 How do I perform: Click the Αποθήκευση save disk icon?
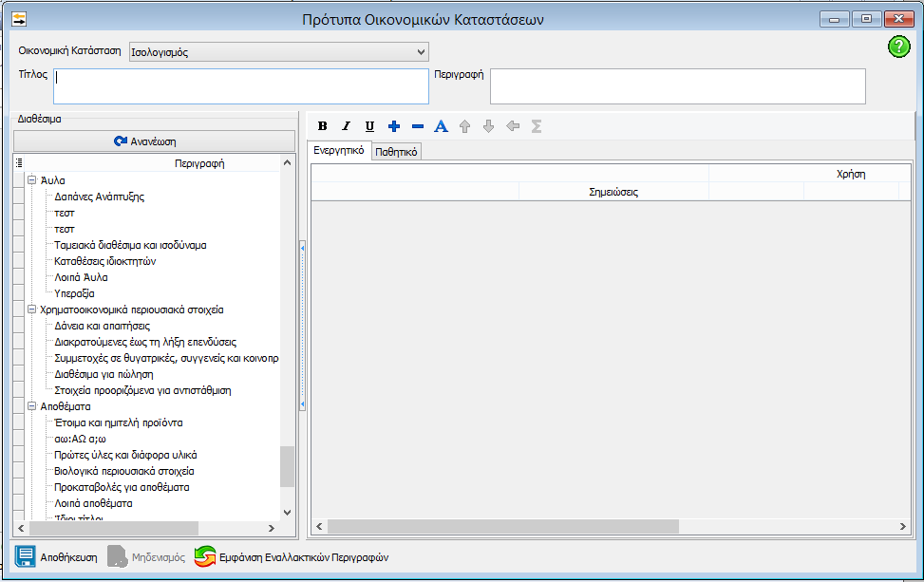[26, 556]
